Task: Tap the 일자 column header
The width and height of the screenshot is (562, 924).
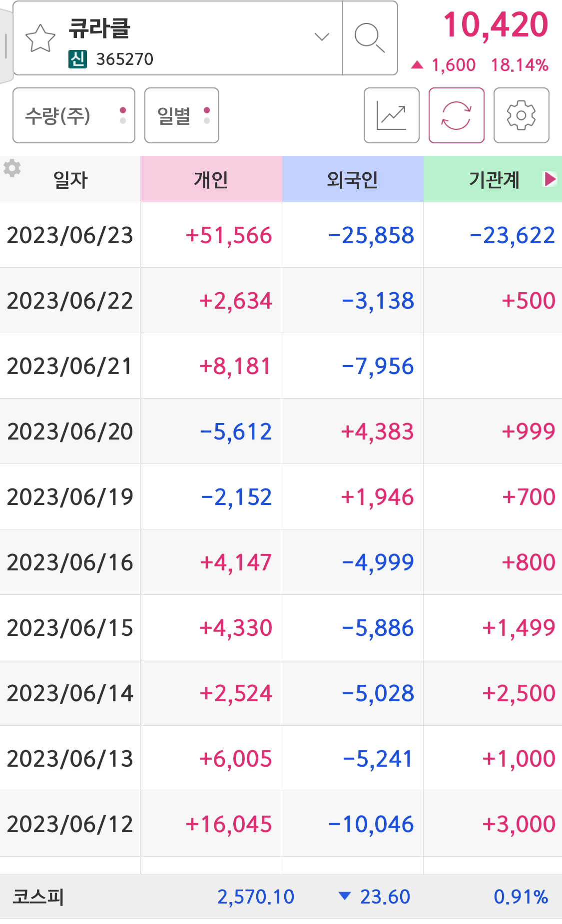Action: (x=70, y=179)
